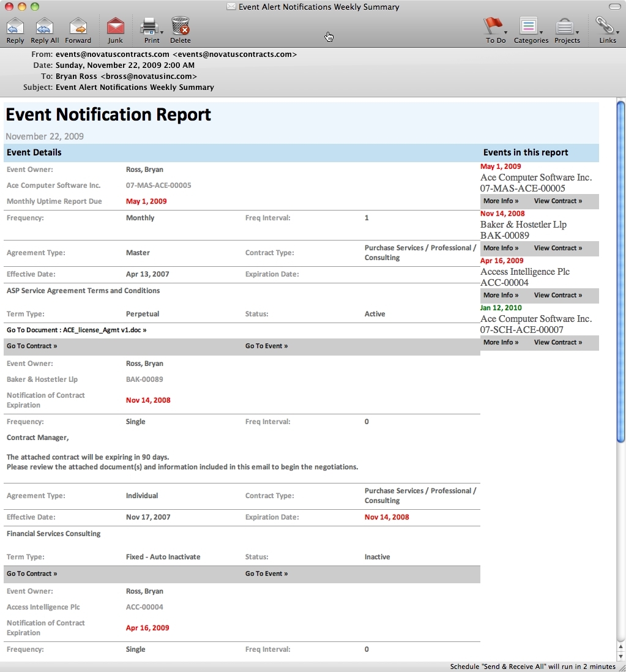This screenshot has width=626, height=672.
Task: Open the Projects dropdown arrow
Action: (577, 32)
